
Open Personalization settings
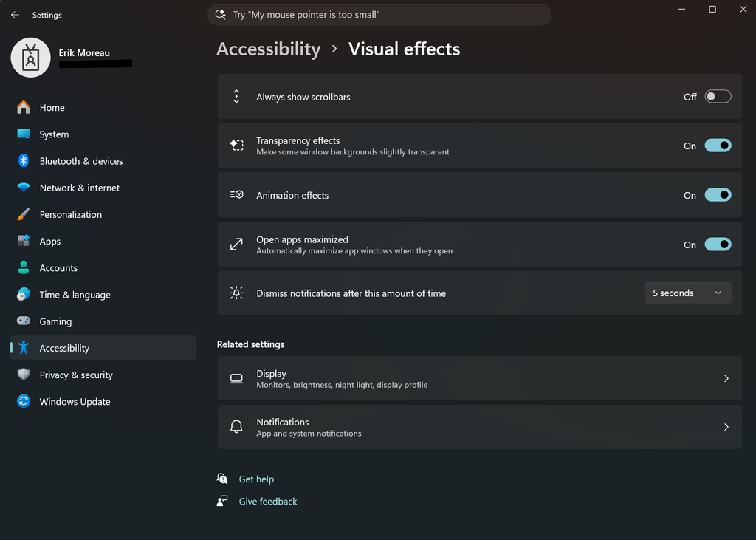[103, 214]
